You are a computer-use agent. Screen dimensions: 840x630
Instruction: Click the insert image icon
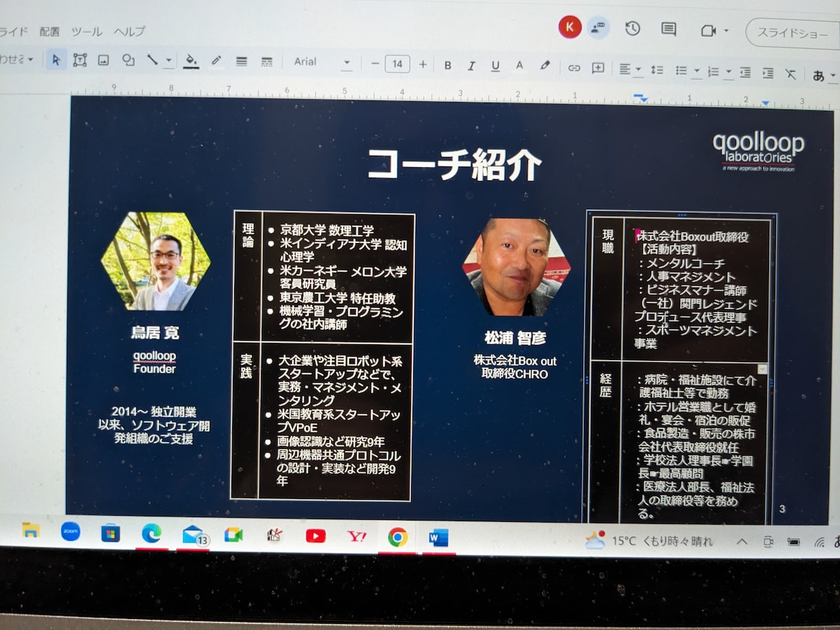pos(103,61)
